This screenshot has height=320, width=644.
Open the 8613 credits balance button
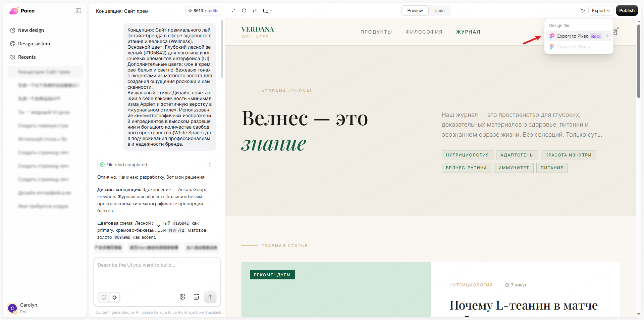point(203,11)
